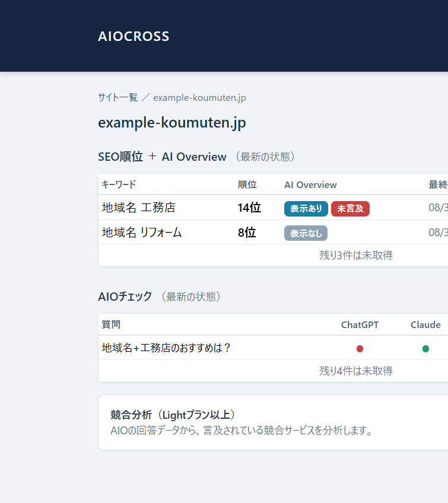Image resolution: width=448 pixels, height=503 pixels.
Task: Select keyword row 地域名 工務店
Action: pyautogui.click(x=273, y=208)
